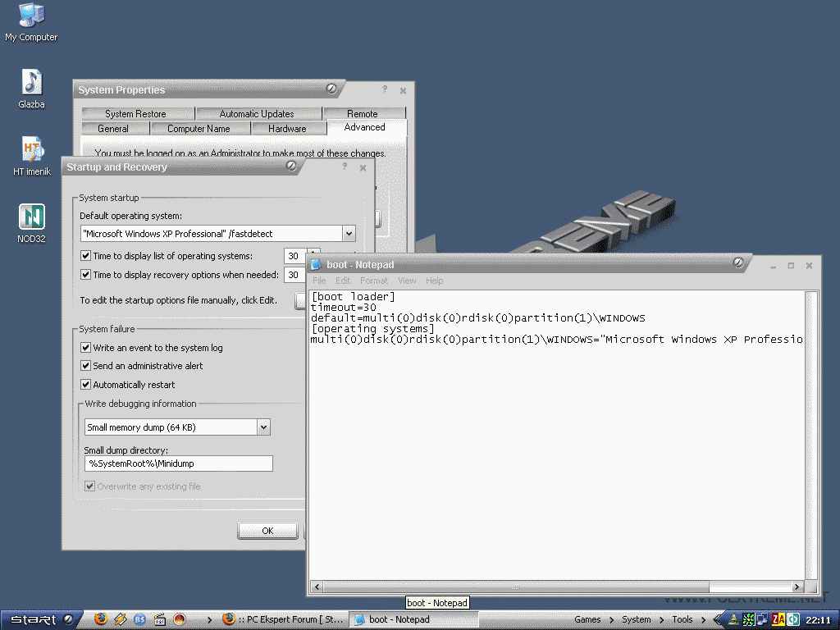
Task: Show hidden system tray icons arrow
Action: 718,620
